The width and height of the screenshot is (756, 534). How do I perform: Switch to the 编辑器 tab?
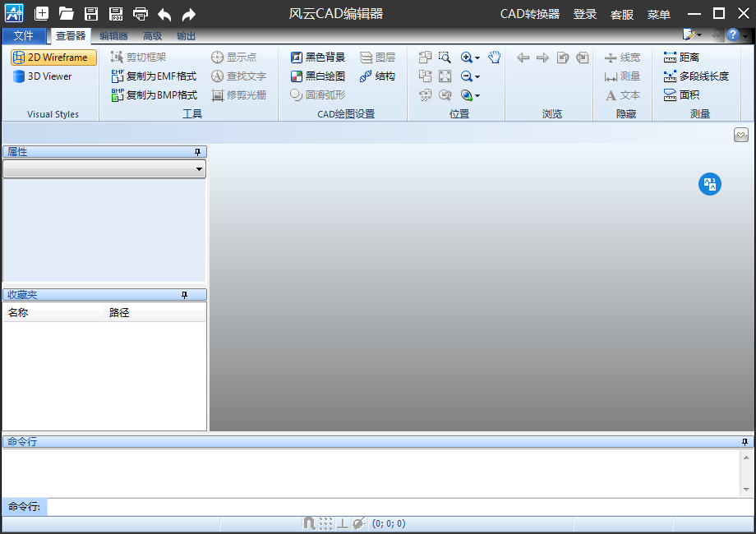coord(113,36)
